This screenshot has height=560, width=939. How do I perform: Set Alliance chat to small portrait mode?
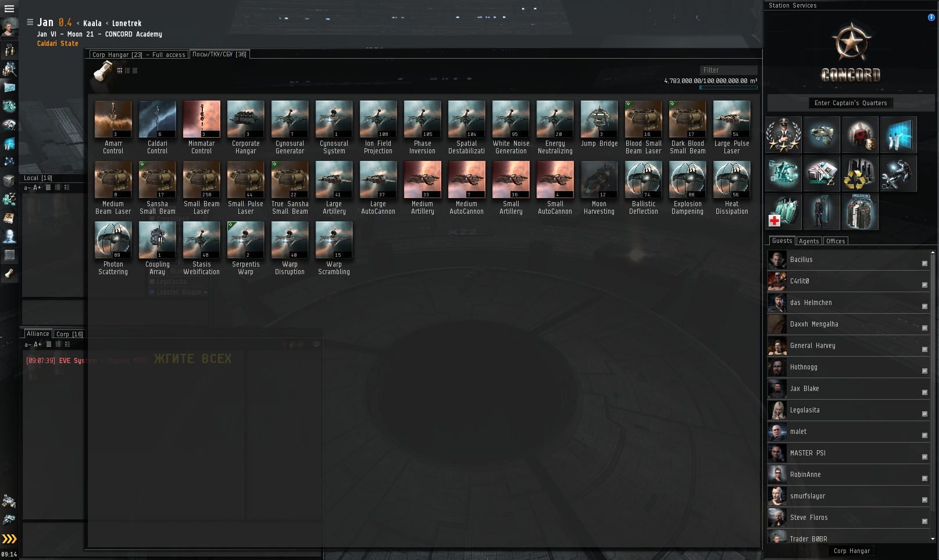58,344
